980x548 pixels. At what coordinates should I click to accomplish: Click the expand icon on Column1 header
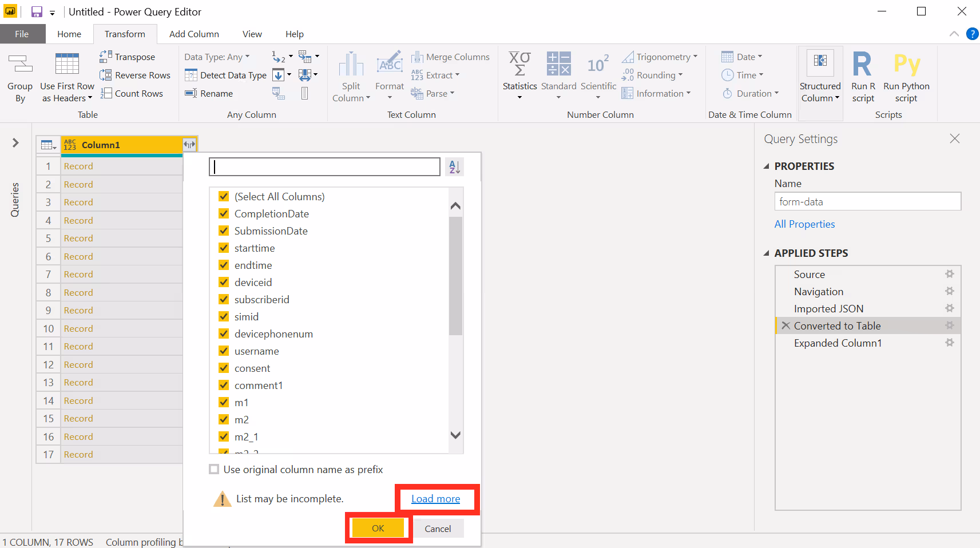(189, 145)
